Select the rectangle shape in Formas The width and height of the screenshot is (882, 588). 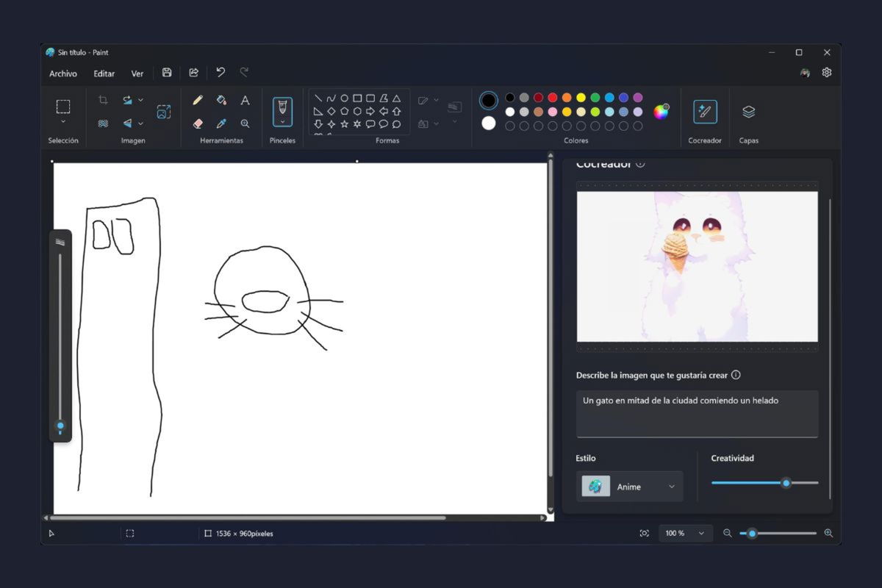356,97
